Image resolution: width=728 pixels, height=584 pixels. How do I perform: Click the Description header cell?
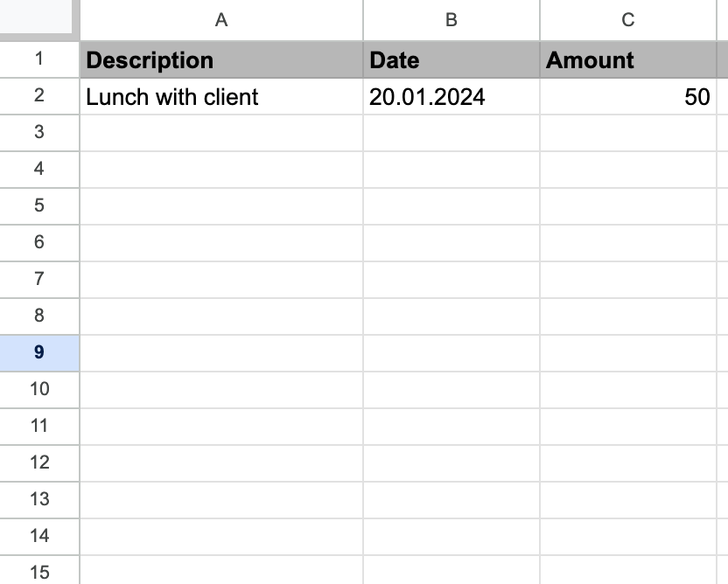tap(220, 59)
